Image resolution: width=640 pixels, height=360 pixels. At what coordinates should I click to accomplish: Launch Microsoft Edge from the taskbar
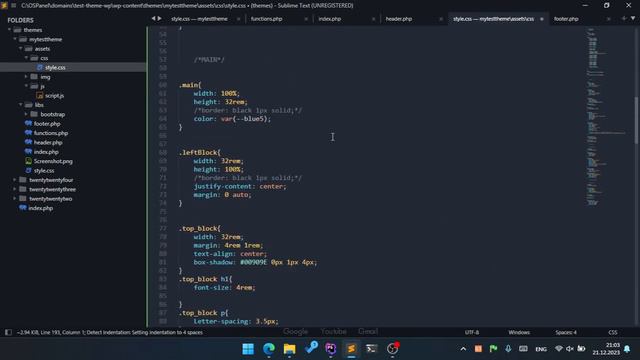point(269,349)
